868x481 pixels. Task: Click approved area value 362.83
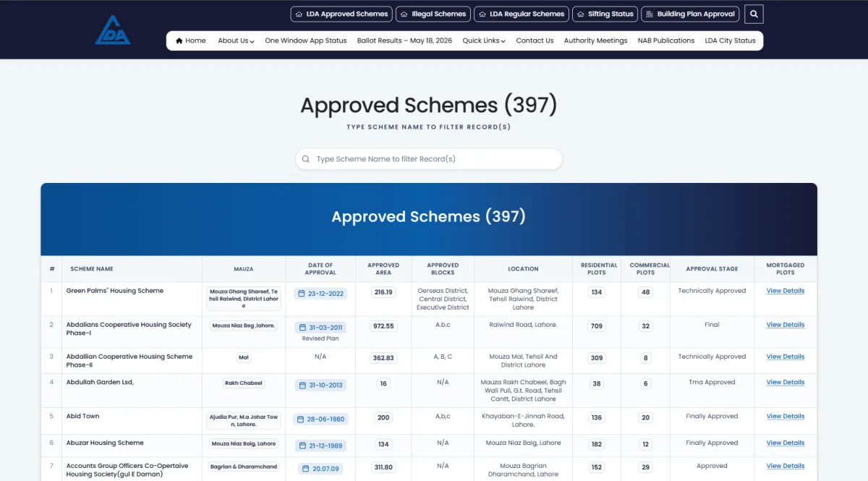coord(383,358)
